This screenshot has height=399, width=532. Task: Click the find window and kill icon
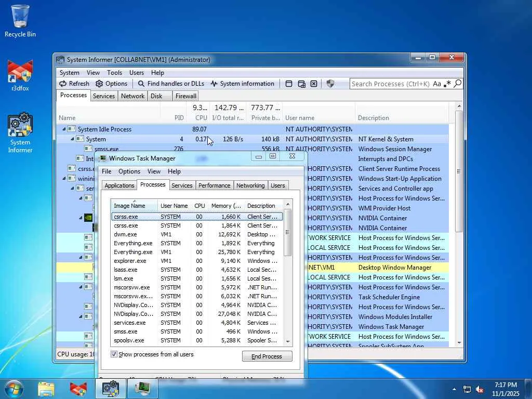[x=314, y=84]
